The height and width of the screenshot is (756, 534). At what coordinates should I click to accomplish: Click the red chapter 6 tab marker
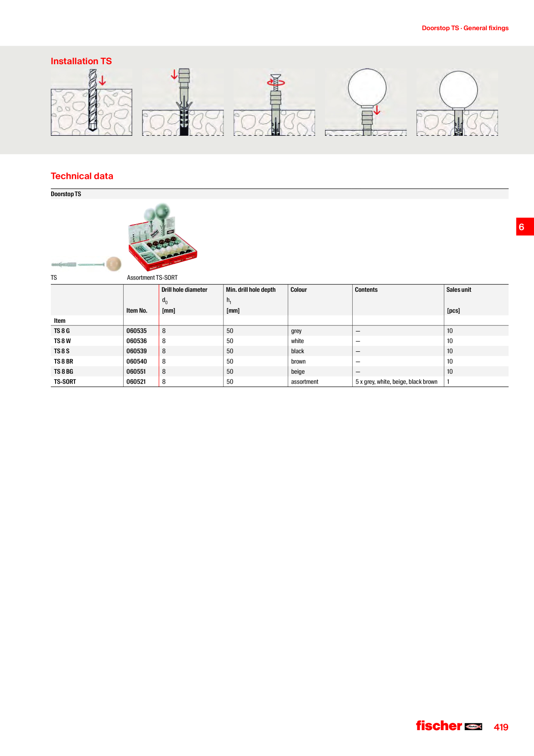525,227
